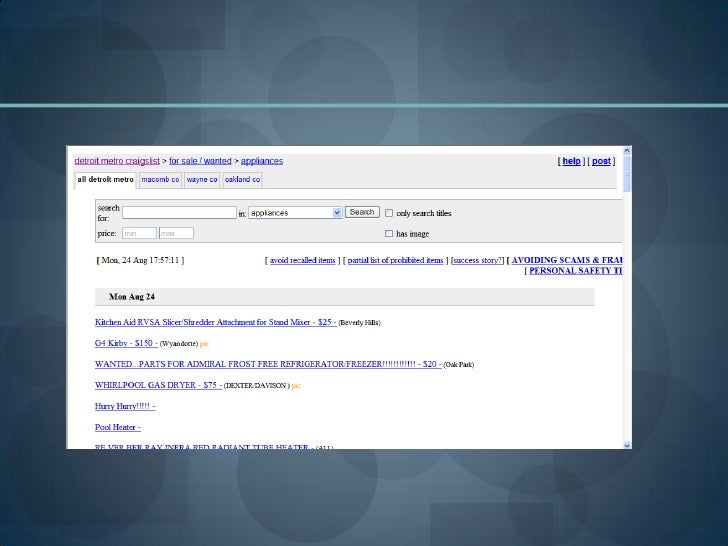Image resolution: width=728 pixels, height=546 pixels.
Task: Click the vertical scrollbar thumb
Action: (x=627, y=173)
